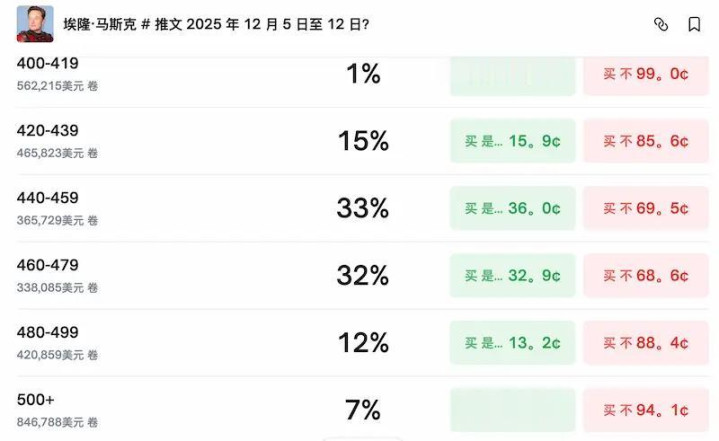Buy No at 94.1¢ for 500+
This screenshot has height=441, width=719.
[x=645, y=410]
